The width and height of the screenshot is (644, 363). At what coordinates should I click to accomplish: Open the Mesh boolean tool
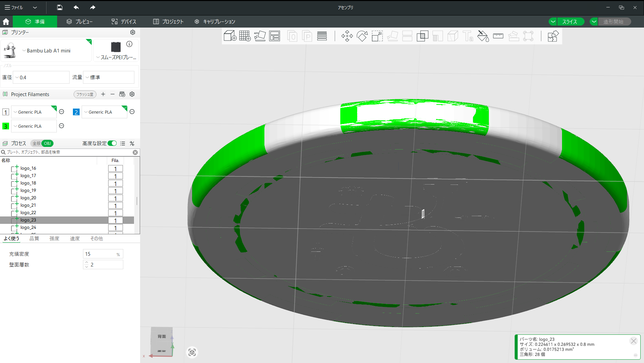coord(422,36)
